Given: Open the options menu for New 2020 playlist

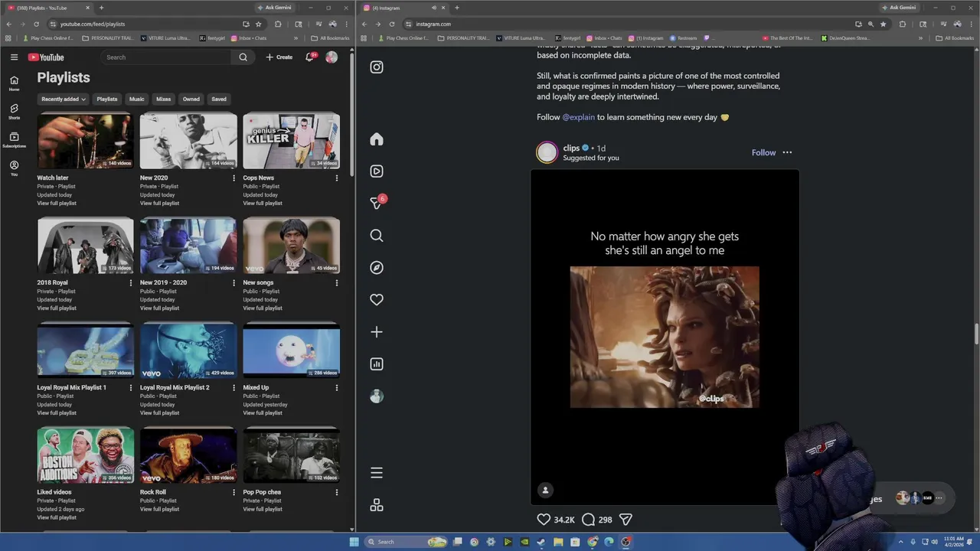Looking at the screenshot, I should pyautogui.click(x=234, y=178).
